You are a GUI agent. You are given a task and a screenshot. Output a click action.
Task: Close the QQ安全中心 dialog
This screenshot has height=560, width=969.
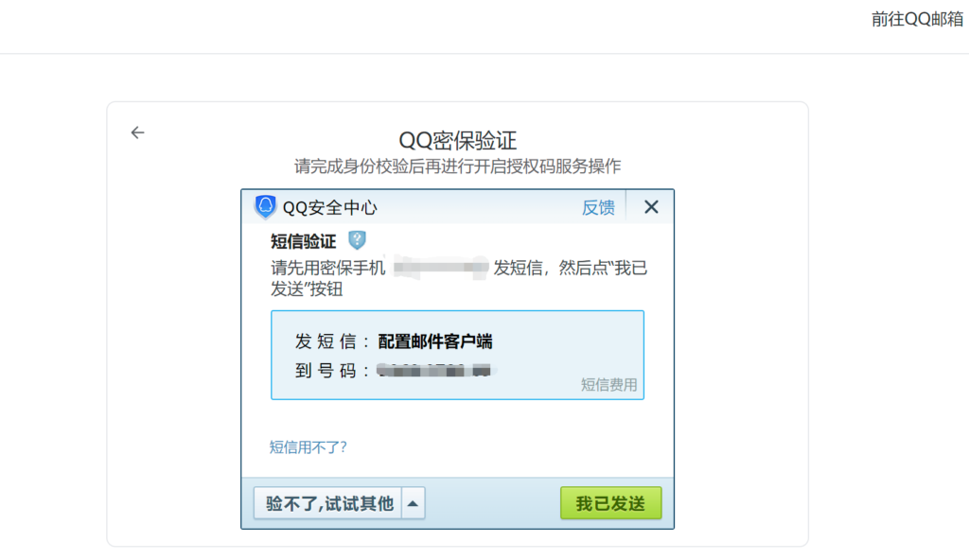pyautogui.click(x=651, y=207)
